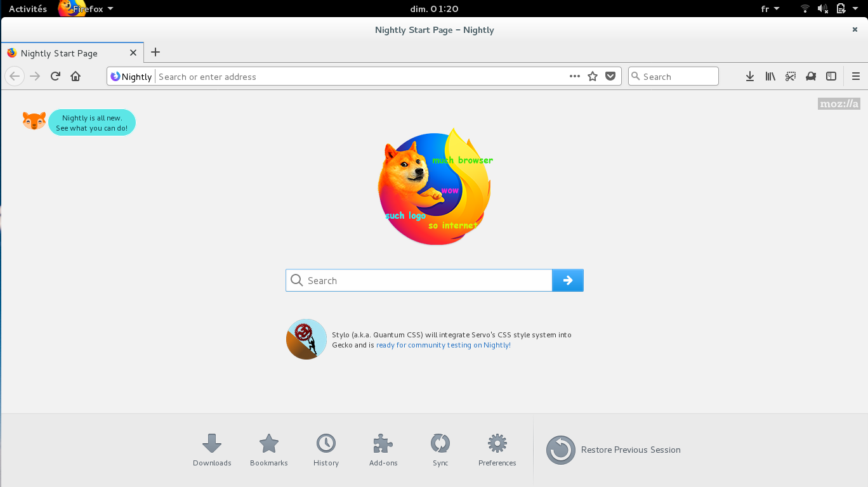Click the Stylo snippet round icon
Screen dimensions: 868x487
tap(306, 339)
